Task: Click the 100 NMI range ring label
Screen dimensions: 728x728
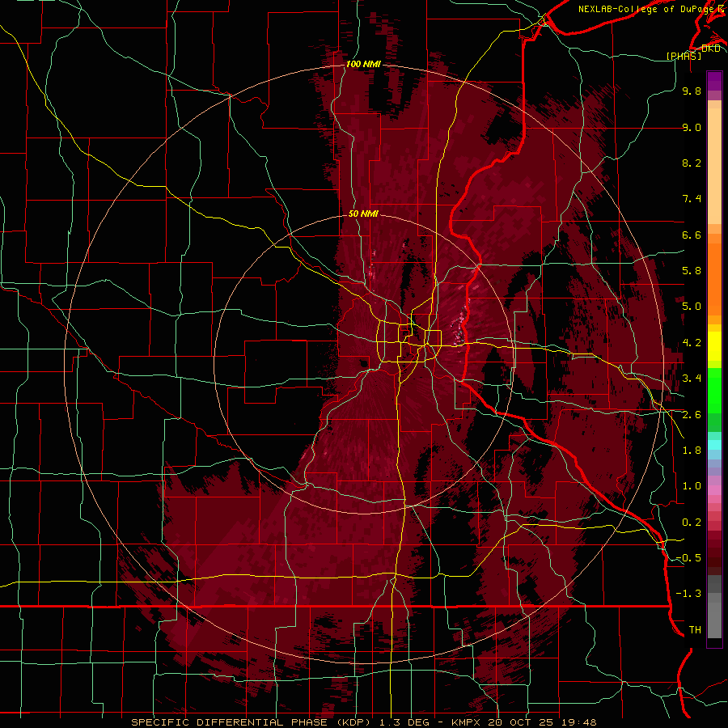Action: click(x=363, y=64)
